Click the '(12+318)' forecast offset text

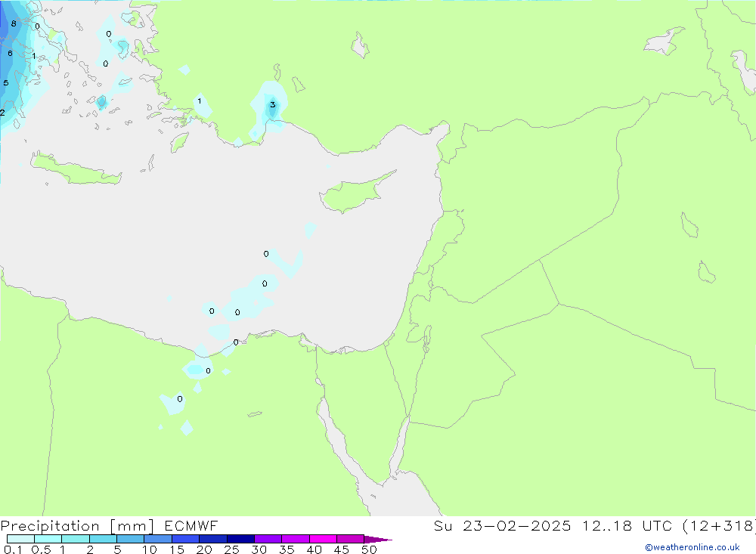(x=719, y=525)
